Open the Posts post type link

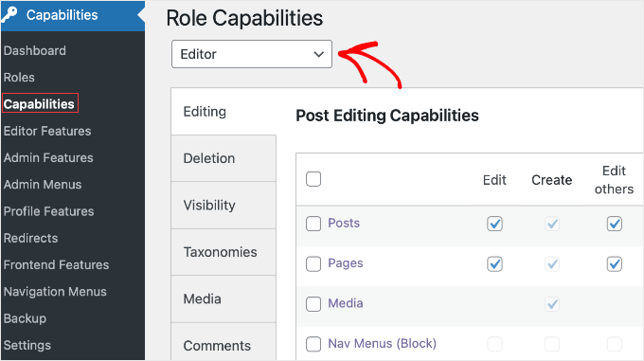click(x=344, y=223)
